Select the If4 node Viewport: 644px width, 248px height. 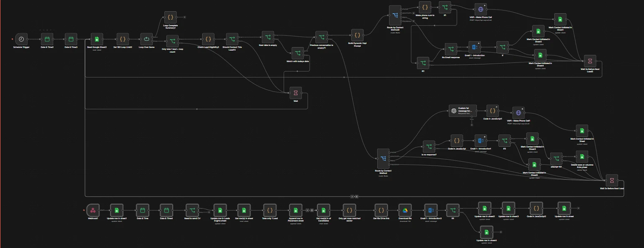point(453,210)
